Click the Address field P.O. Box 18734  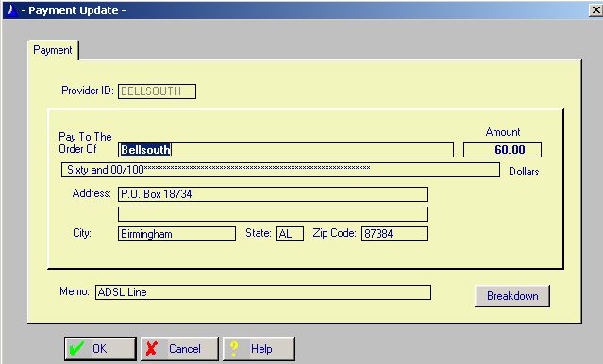coord(273,194)
